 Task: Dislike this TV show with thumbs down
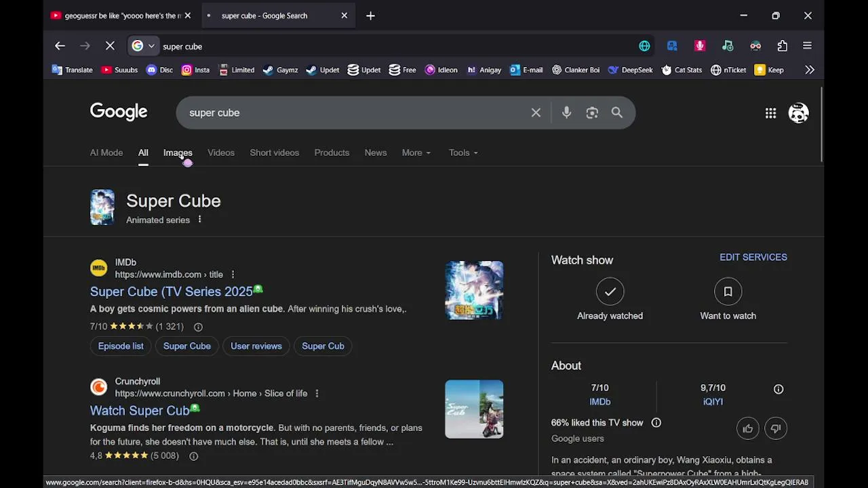776,428
